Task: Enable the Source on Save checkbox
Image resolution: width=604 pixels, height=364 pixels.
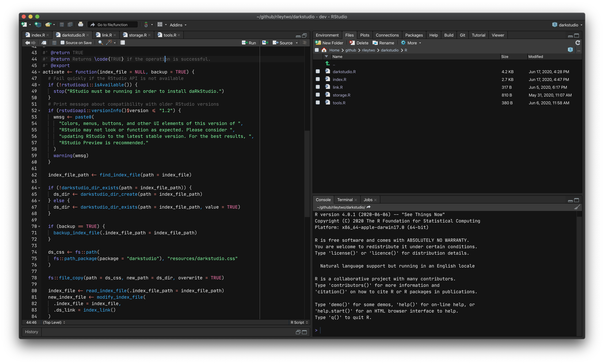Action: (x=63, y=43)
